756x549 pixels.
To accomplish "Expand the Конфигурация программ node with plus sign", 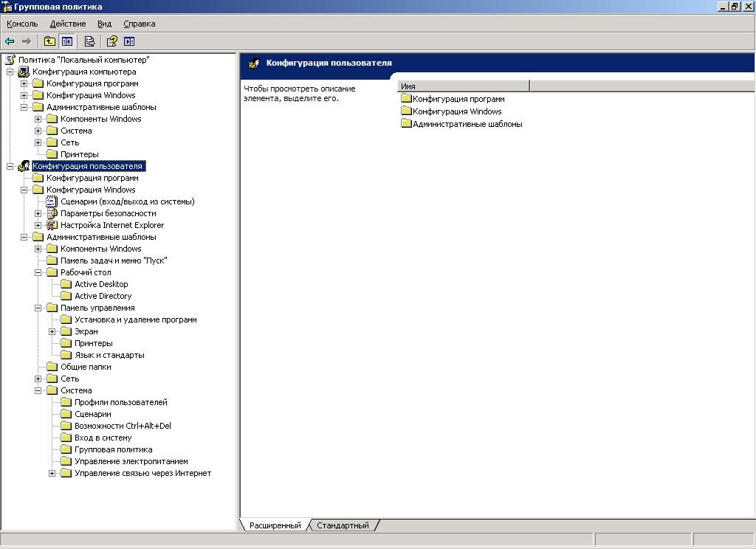I will pos(24,84).
